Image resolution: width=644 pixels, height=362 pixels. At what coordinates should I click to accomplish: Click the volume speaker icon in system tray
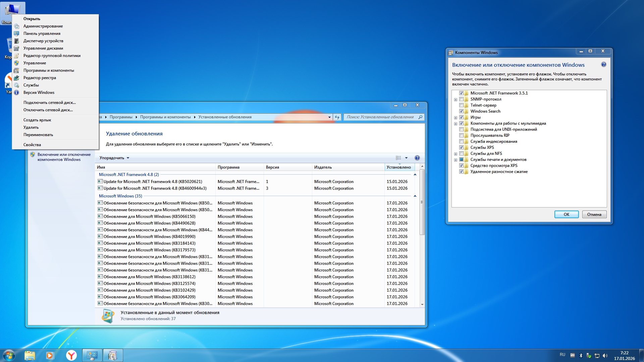(605, 356)
